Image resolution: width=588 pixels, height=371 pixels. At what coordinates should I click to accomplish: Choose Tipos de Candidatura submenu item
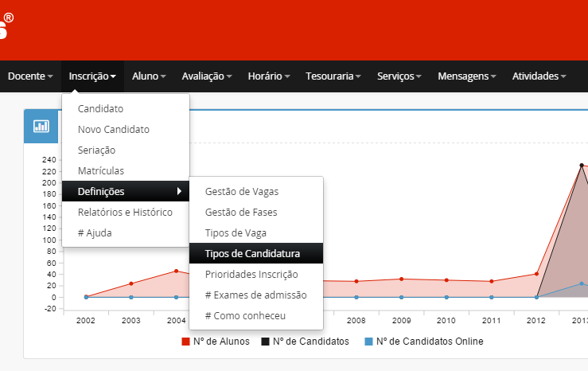(x=251, y=254)
